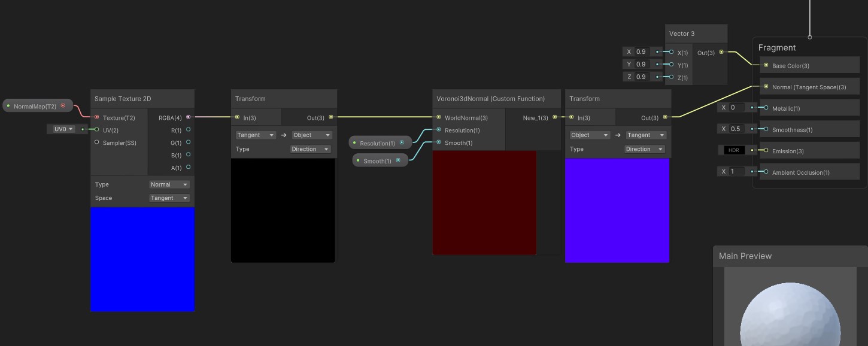Click the Main Preview sphere
This screenshot has width=868, height=346.
pos(790,315)
